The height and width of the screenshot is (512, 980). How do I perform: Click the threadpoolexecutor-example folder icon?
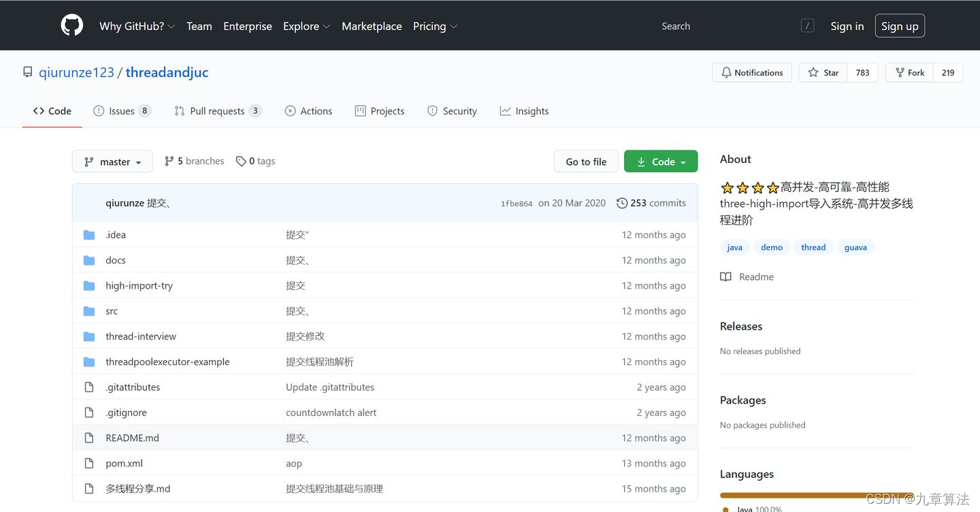[89, 362]
